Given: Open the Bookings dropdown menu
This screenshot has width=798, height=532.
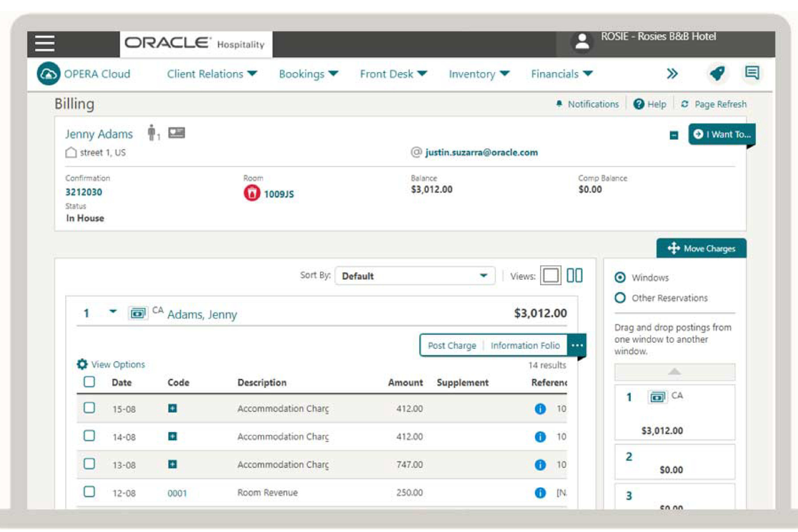Looking at the screenshot, I should (x=308, y=74).
